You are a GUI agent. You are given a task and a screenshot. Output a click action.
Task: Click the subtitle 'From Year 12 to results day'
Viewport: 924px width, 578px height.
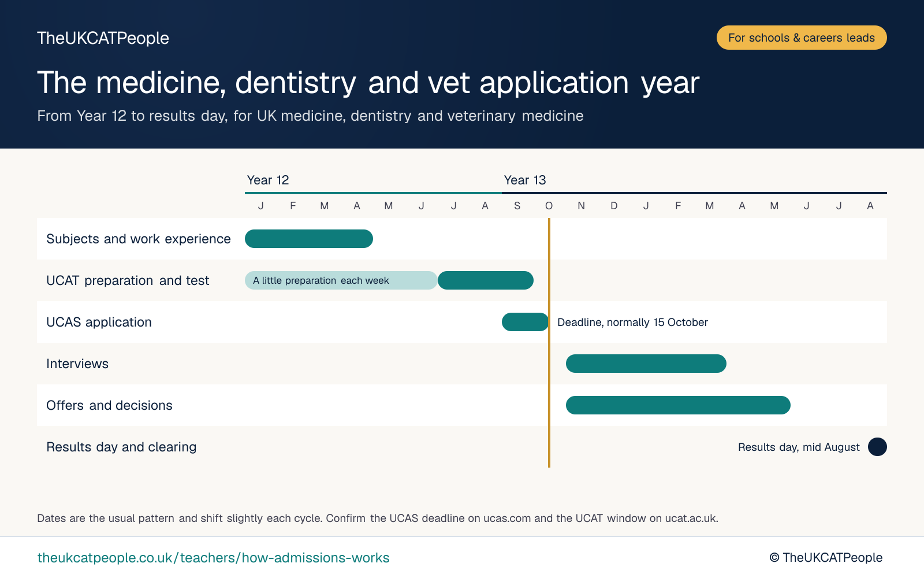click(310, 116)
